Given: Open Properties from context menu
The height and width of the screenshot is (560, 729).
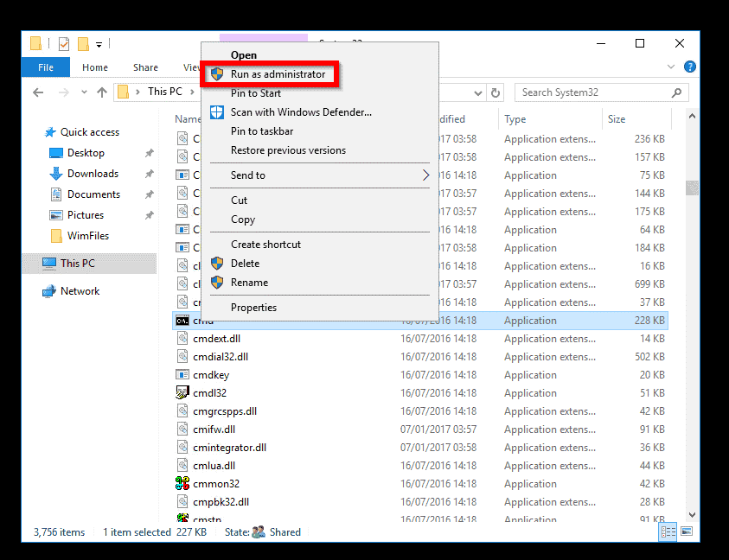Looking at the screenshot, I should pyautogui.click(x=253, y=308).
